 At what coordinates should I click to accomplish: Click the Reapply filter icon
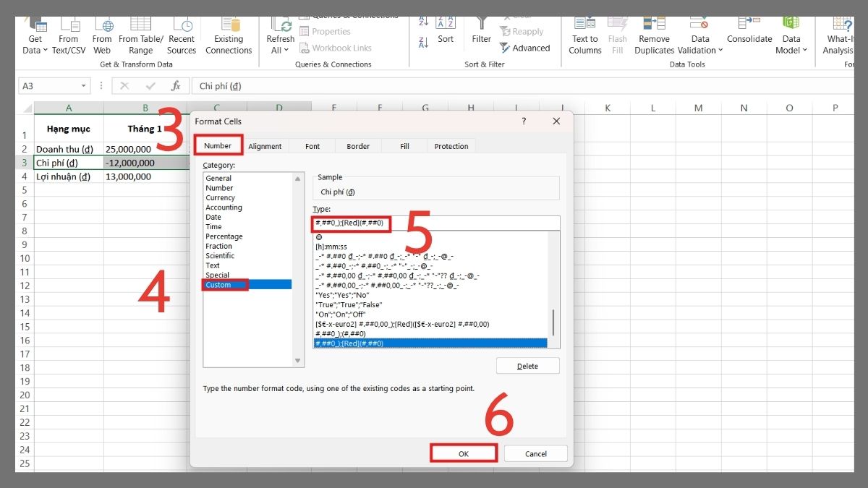pyautogui.click(x=523, y=31)
